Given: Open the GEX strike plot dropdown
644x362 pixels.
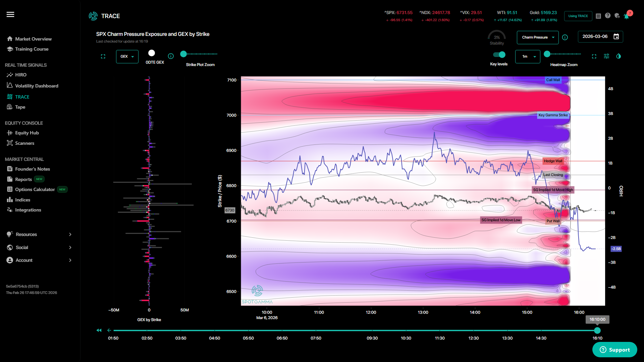Looking at the screenshot, I should 127,57.
